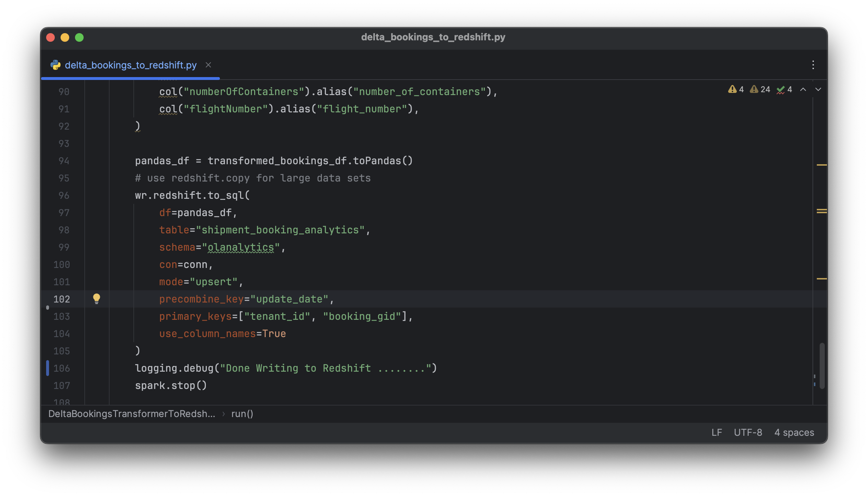This screenshot has height=497, width=868.
Task: Click the con=conn argument
Action: [183, 264]
